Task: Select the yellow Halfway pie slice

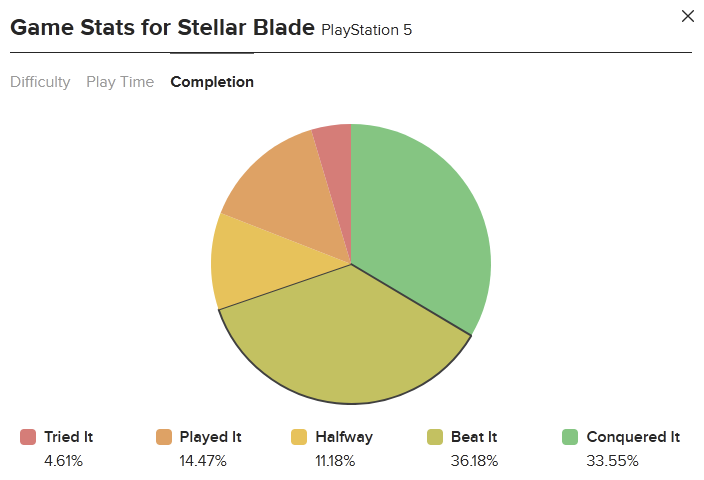Action: point(256,265)
